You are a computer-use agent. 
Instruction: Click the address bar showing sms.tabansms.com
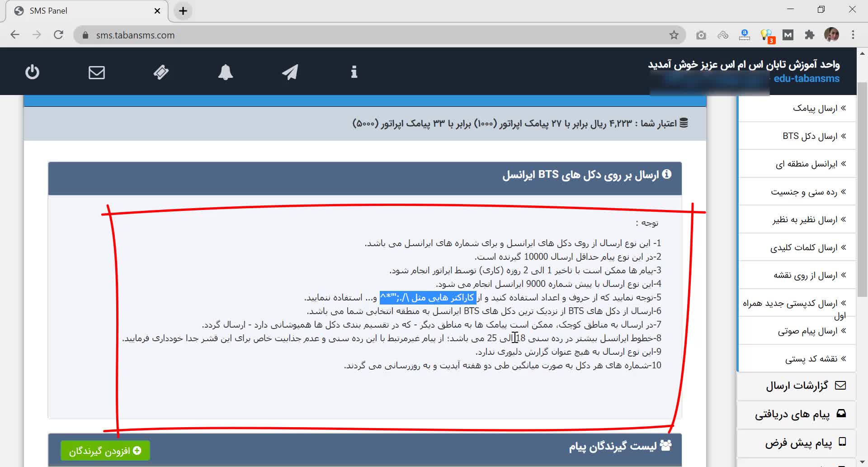point(362,35)
